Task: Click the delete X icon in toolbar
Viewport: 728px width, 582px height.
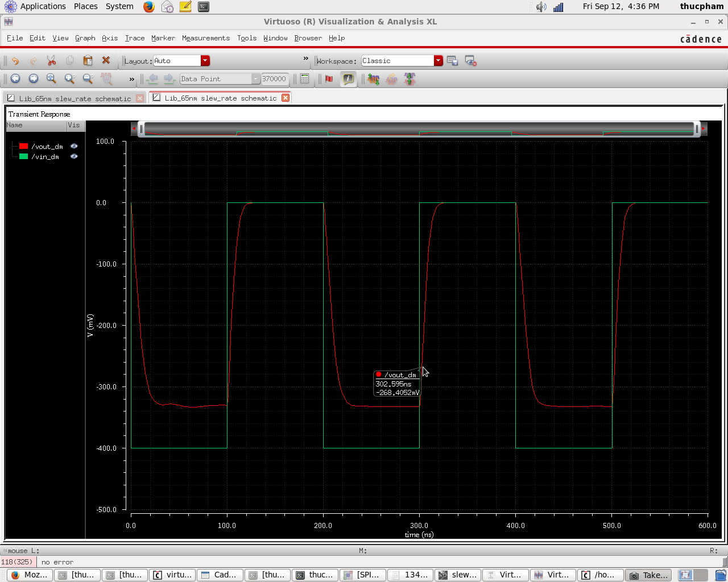Action: 106,60
